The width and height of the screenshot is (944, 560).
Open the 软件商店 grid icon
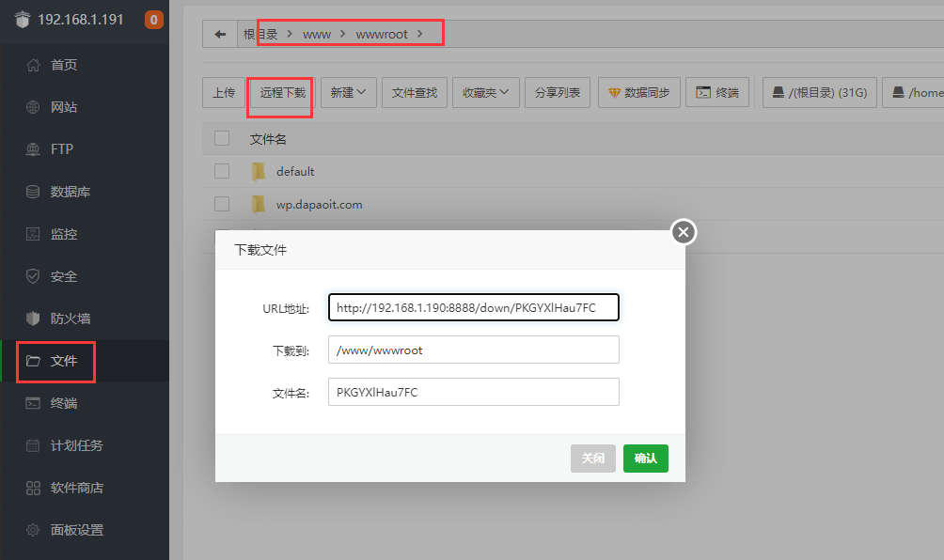pos(33,488)
